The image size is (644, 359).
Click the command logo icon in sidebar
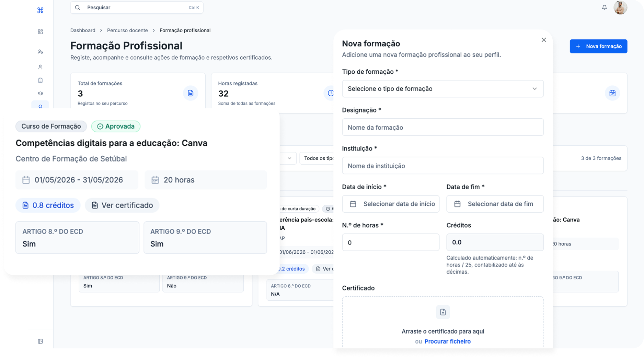40,10
